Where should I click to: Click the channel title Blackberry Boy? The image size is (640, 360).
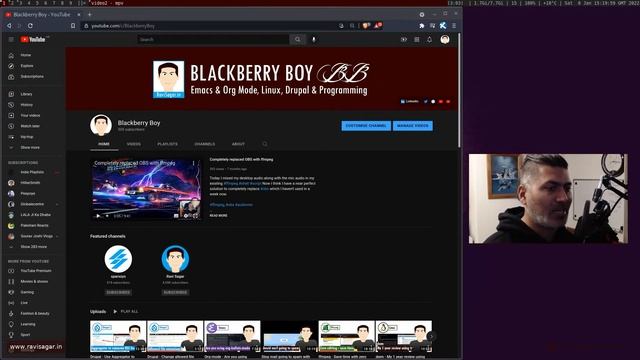click(139, 123)
